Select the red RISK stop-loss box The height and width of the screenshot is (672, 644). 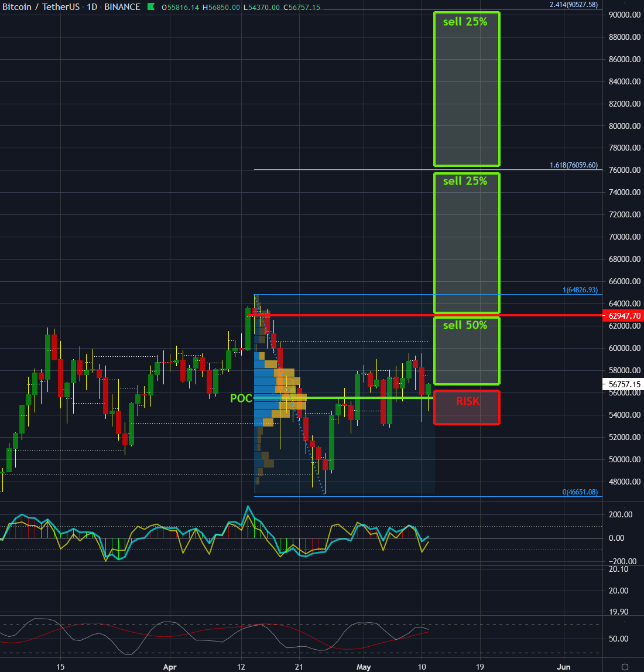tap(467, 407)
